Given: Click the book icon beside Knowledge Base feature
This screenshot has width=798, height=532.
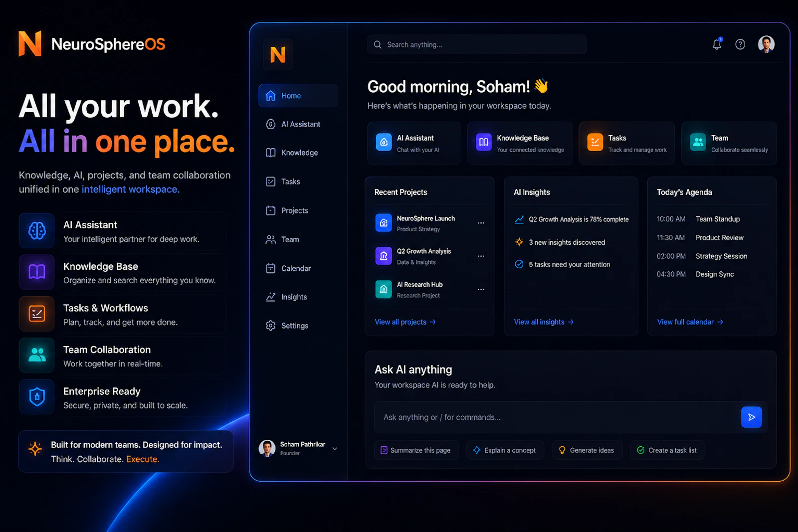Looking at the screenshot, I should click(x=37, y=272).
